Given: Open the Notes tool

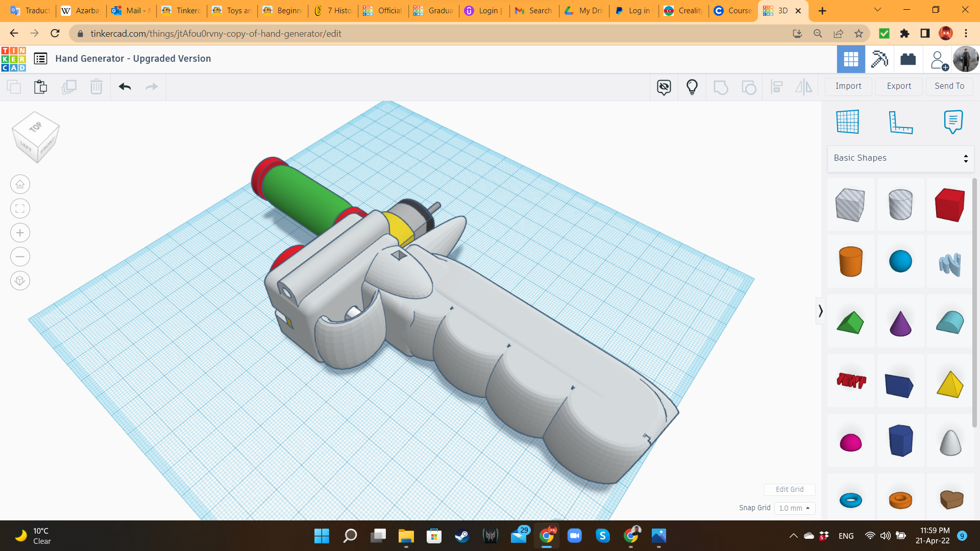Looking at the screenshot, I should 953,122.
